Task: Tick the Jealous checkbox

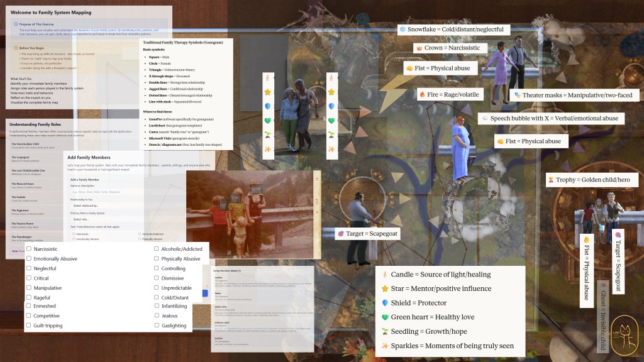Action: [157, 316]
